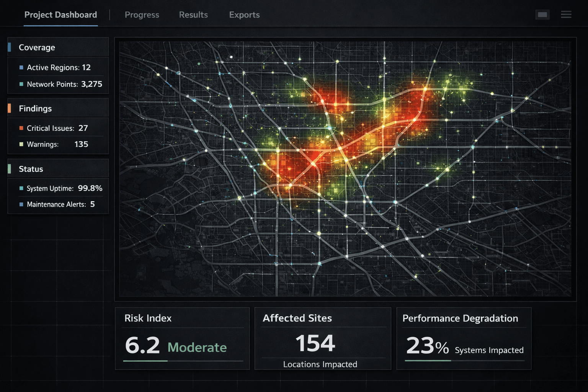Image resolution: width=588 pixels, height=392 pixels.
Task: Switch to the Project Dashboard tab
Action: (60, 15)
